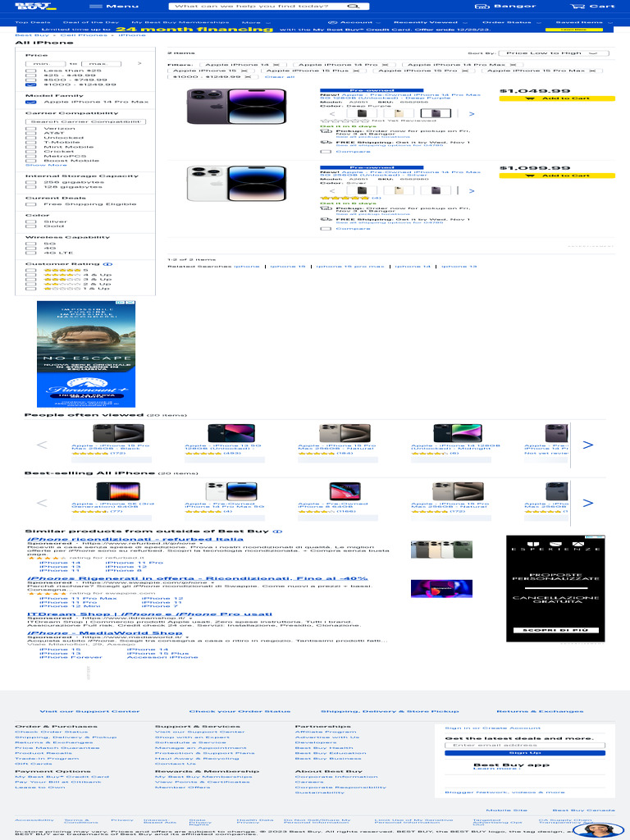Click the Best Buy logo
This screenshot has width=630, height=840.
(x=34, y=7)
